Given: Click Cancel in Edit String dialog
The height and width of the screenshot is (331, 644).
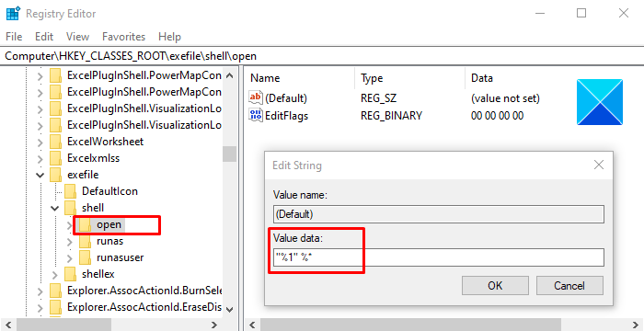Looking at the screenshot, I should 569,285.
